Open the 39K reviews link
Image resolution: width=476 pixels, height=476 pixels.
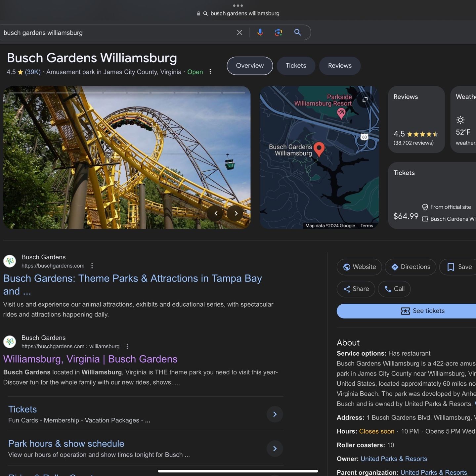[x=33, y=72]
